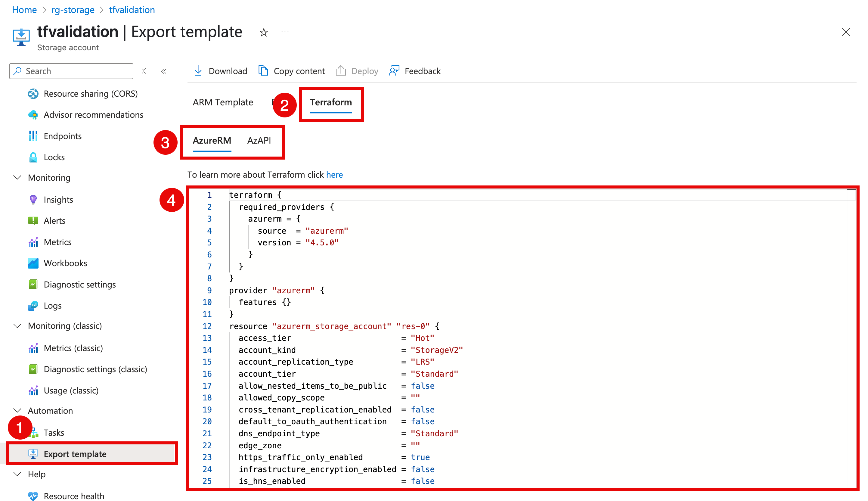Open Tasks under Automation

tap(54, 433)
